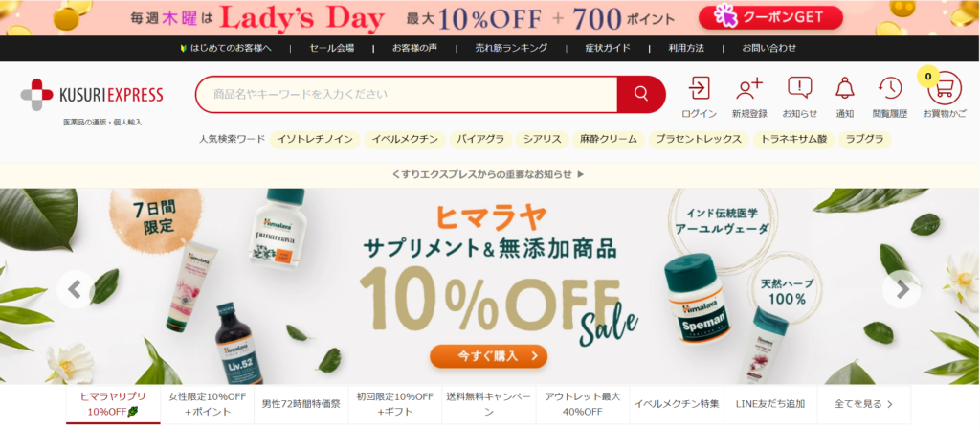Image resolution: width=980 pixels, height=429 pixels.
Task: Advance to next banner slide arrow
Action: [x=902, y=289]
